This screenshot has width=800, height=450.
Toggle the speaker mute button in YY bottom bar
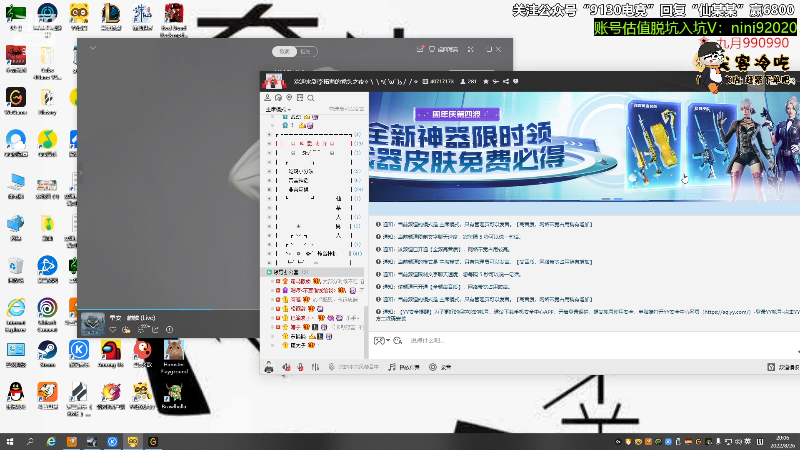[x=287, y=367]
